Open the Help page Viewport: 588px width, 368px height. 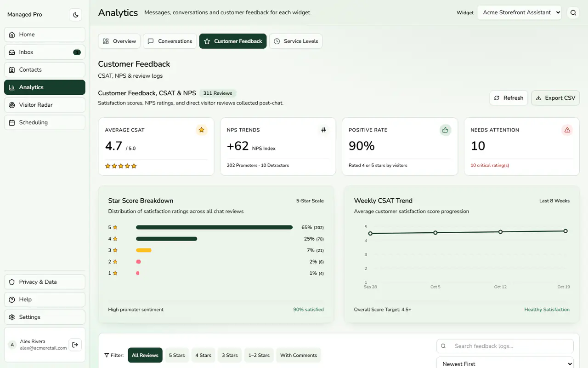45,299
